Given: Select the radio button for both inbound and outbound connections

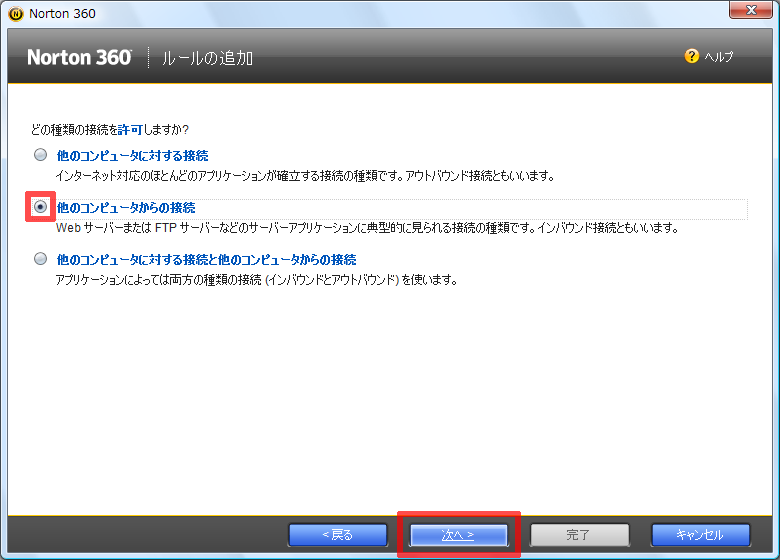Looking at the screenshot, I should click(x=40, y=259).
